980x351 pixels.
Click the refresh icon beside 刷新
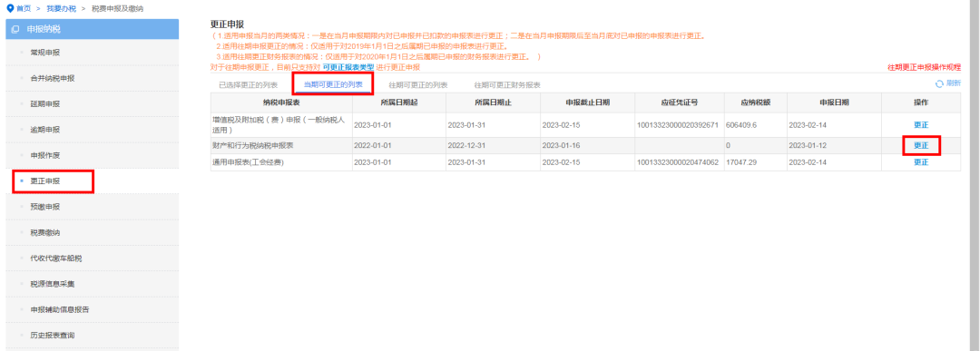click(939, 83)
